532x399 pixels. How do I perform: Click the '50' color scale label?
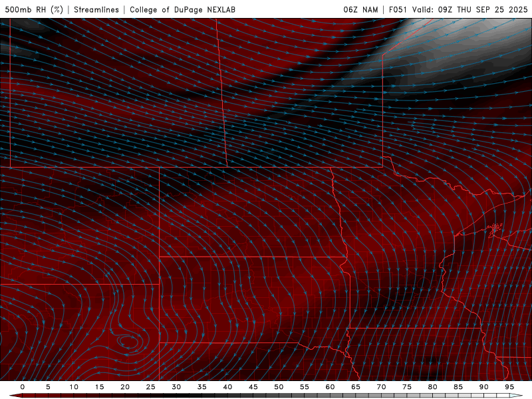tap(279, 387)
